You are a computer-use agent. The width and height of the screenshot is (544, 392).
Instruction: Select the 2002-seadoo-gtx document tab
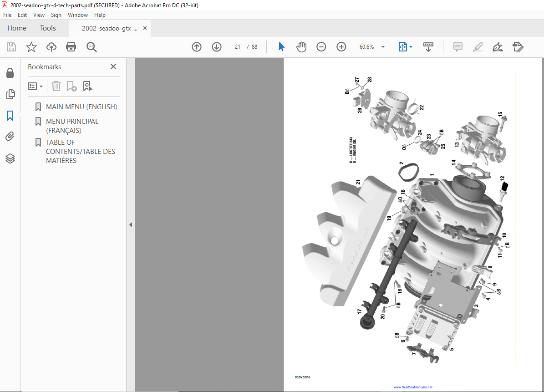pos(109,28)
